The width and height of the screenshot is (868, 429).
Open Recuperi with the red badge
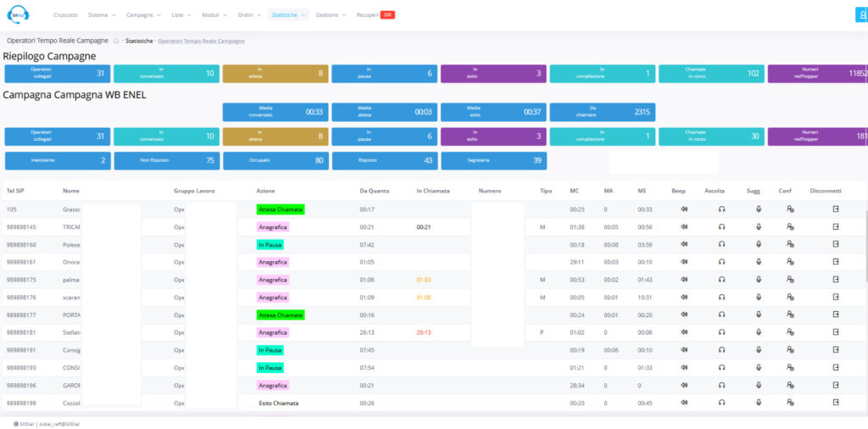tap(376, 15)
